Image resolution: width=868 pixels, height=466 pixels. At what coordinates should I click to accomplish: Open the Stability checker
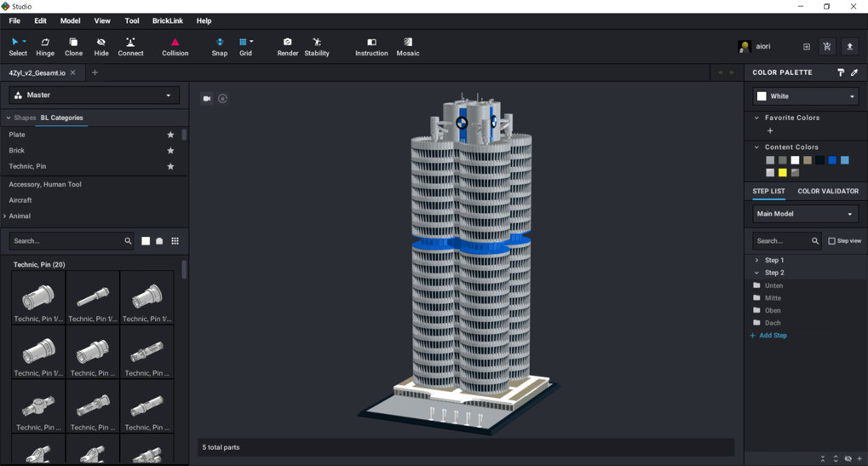[x=317, y=46]
